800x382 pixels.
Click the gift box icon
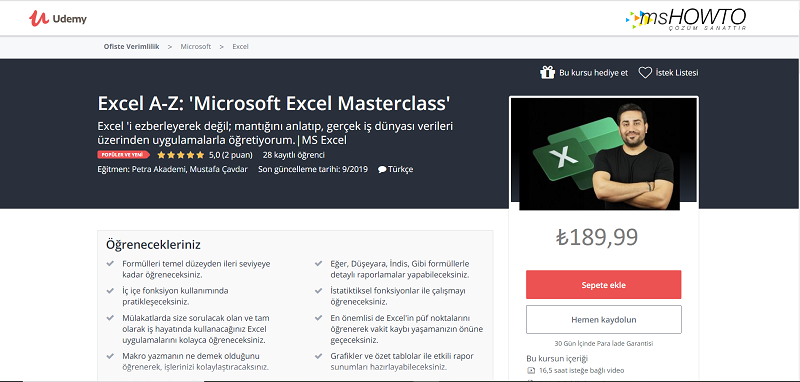pos(547,72)
